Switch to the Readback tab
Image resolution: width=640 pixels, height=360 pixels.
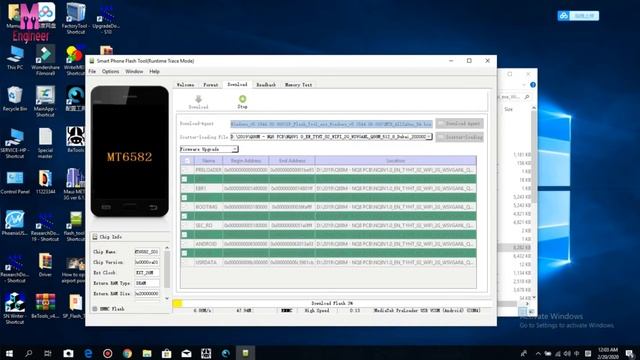tap(266, 85)
